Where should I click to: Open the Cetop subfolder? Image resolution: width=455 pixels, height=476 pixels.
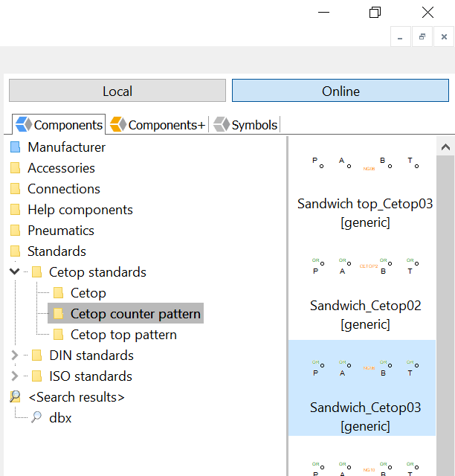pyautogui.click(x=88, y=293)
